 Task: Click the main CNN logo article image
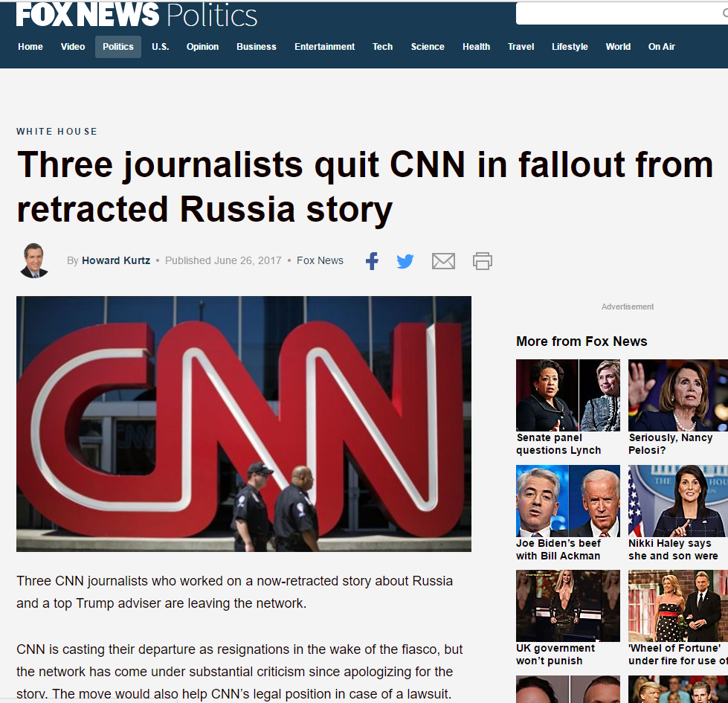pos(244,424)
